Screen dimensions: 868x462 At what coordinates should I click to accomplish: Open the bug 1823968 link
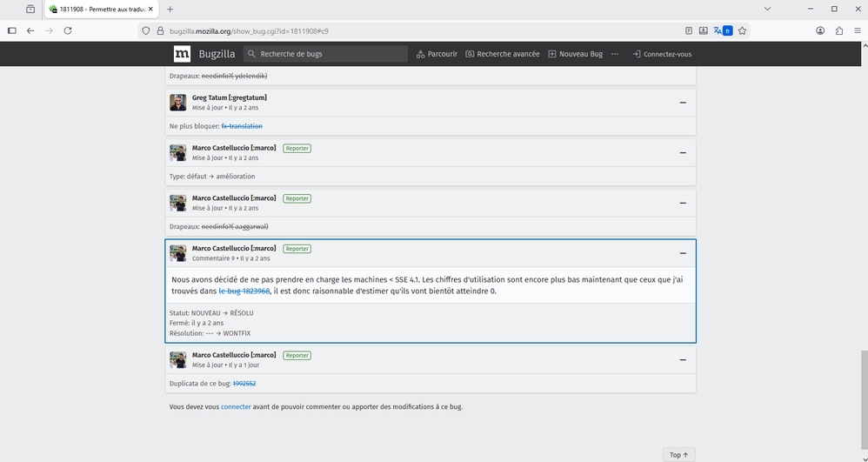(x=244, y=291)
